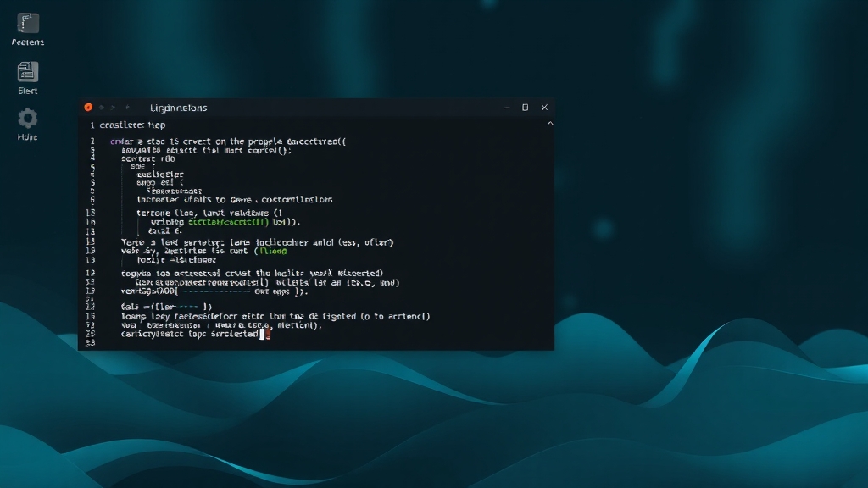
Task: Maximize the code editor window
Action: coord(526,108)
